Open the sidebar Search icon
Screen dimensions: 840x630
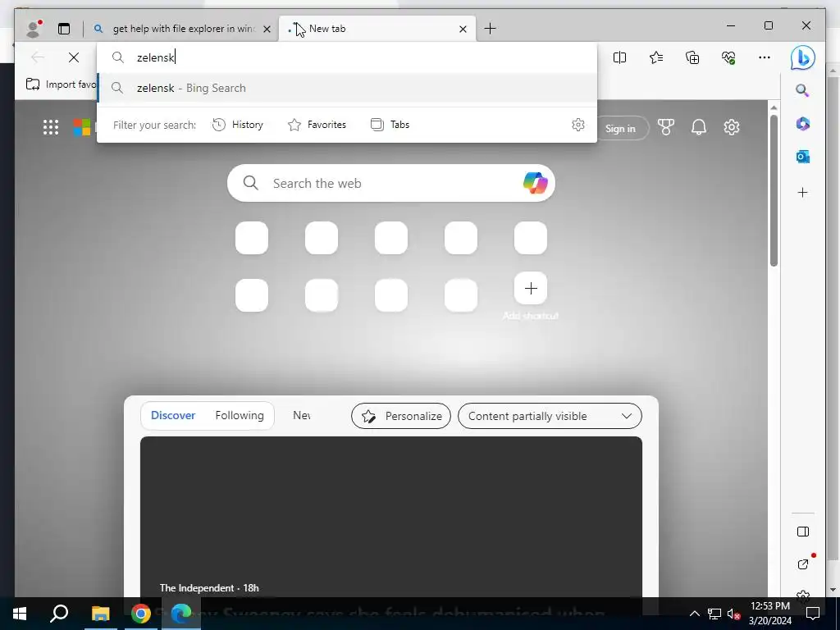(802, 90)
